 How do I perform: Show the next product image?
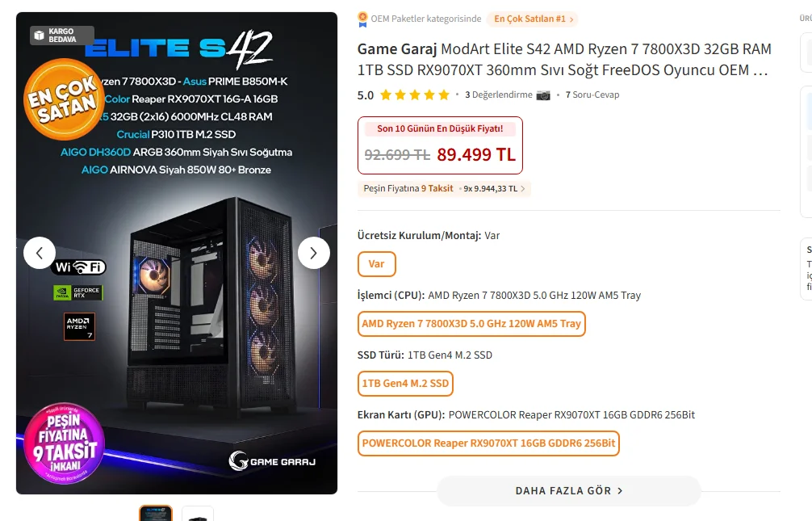314,253
